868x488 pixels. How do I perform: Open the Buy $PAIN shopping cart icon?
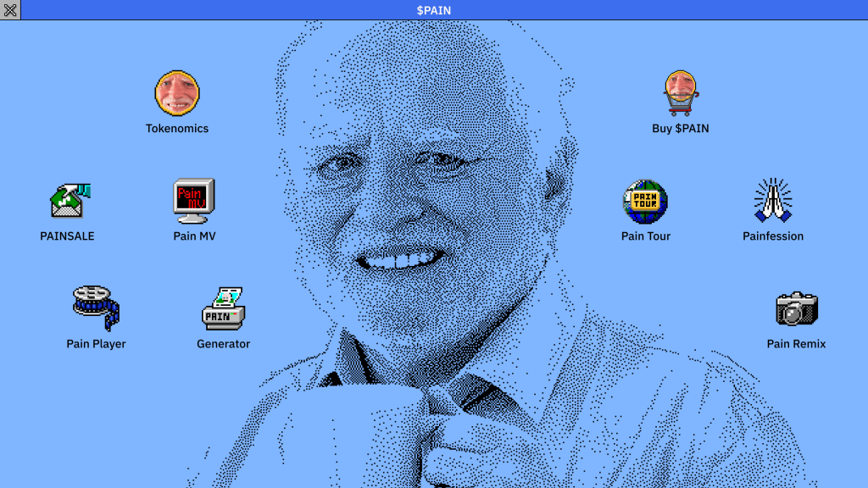pos(680,93)
